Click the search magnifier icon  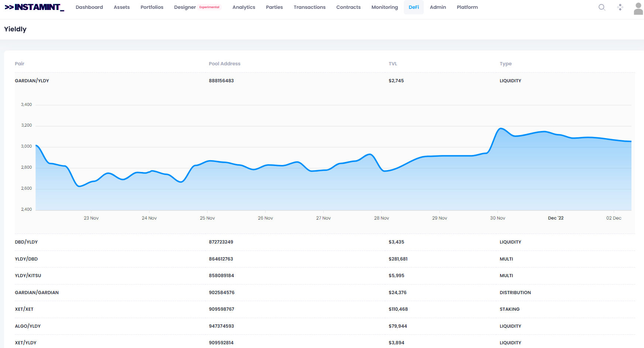point(602,7)
